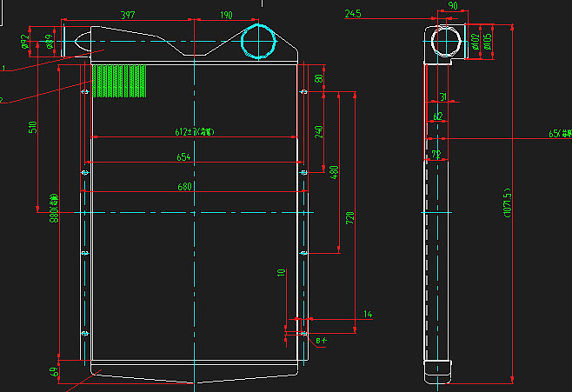572x392 pixels.
Task: Select the 720 vertical dimension text
Action: 350,218
